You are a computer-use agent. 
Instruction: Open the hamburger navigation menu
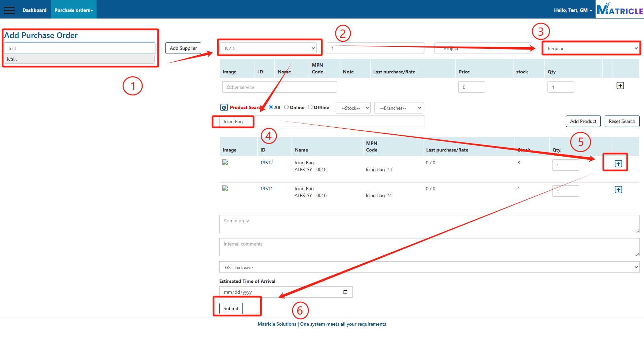[9, 10]
